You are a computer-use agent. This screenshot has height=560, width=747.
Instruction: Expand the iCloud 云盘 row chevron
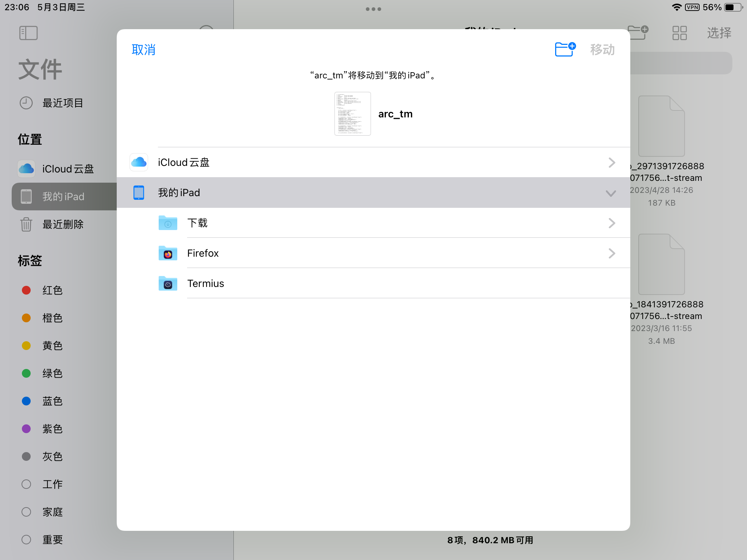coord(612,162)
